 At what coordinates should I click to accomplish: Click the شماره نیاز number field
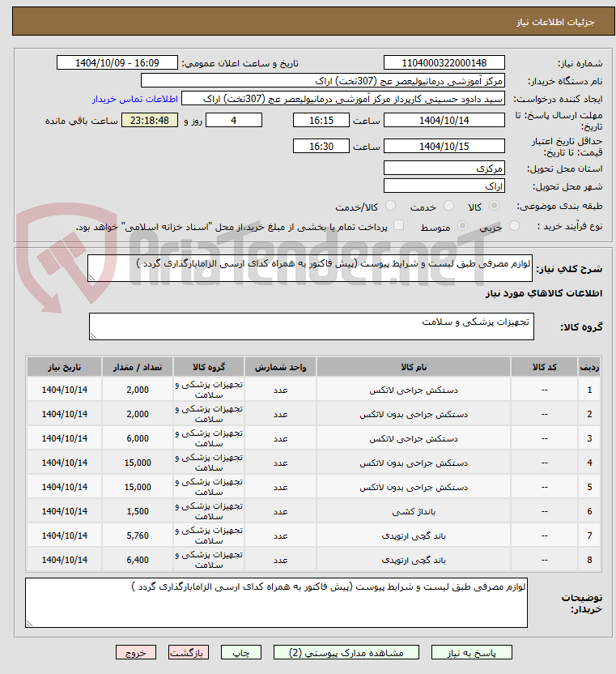click(444, 62)
